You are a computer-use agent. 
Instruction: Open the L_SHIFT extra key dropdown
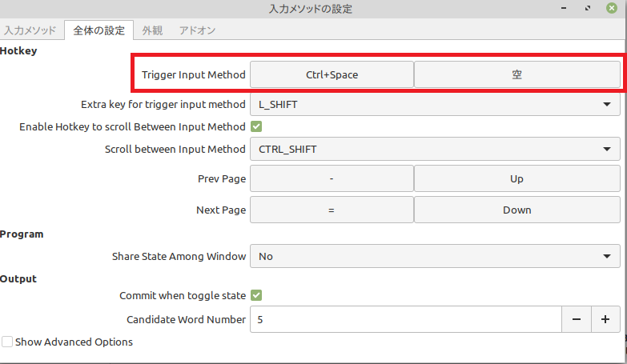435,104
